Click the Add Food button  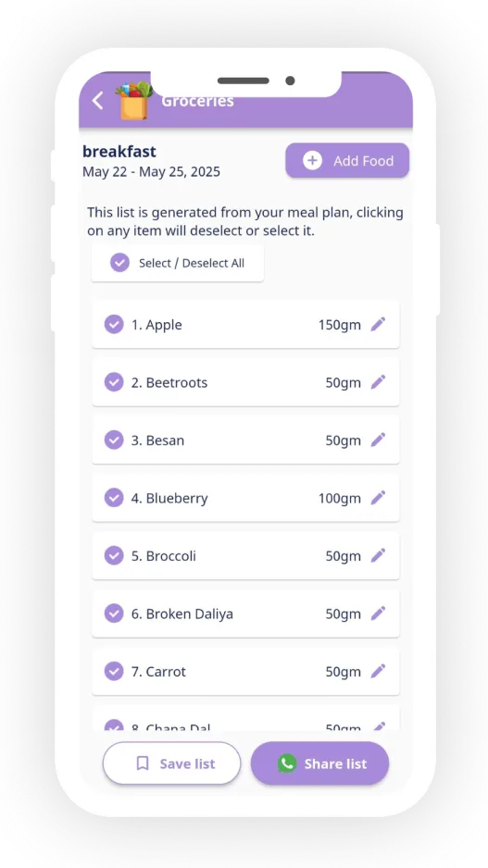point(347,160)
